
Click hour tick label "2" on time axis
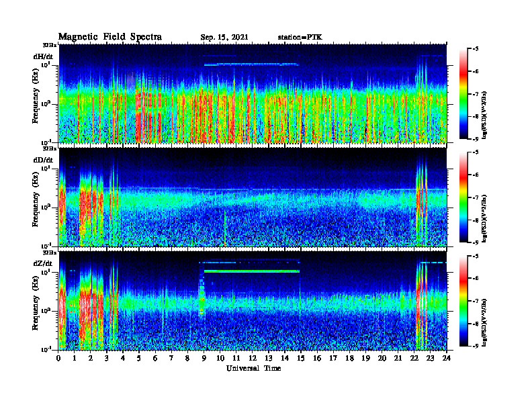91,359
